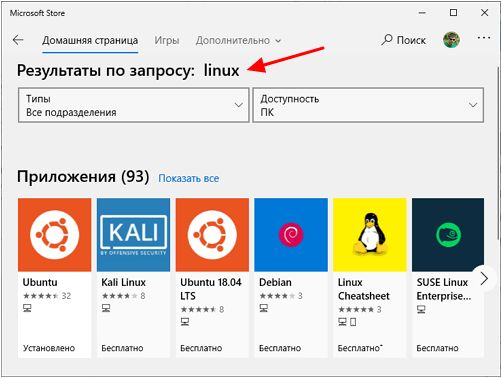Open the Debian app tile icon
The height and width of the screenshot is (378, 502).
[x=291, y=235]
